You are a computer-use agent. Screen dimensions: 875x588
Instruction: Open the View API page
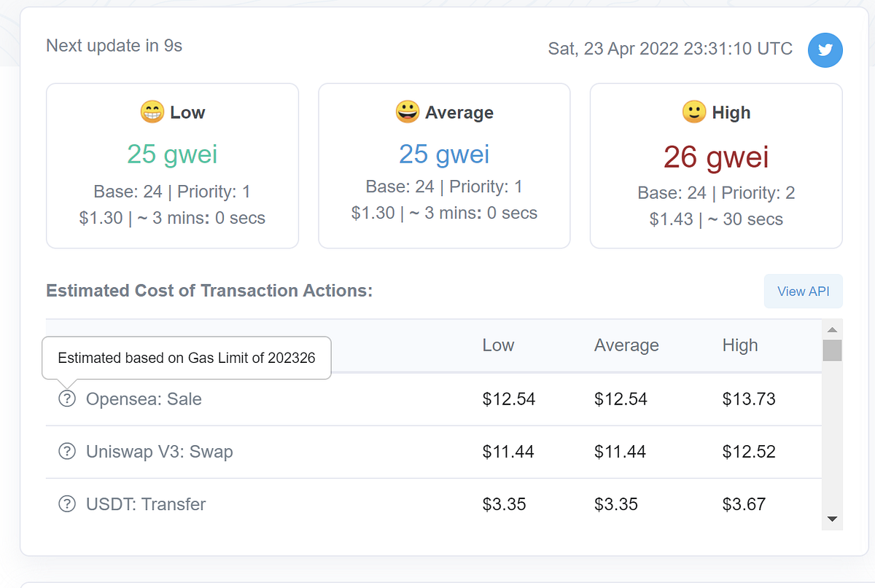(x=803, y=291)
